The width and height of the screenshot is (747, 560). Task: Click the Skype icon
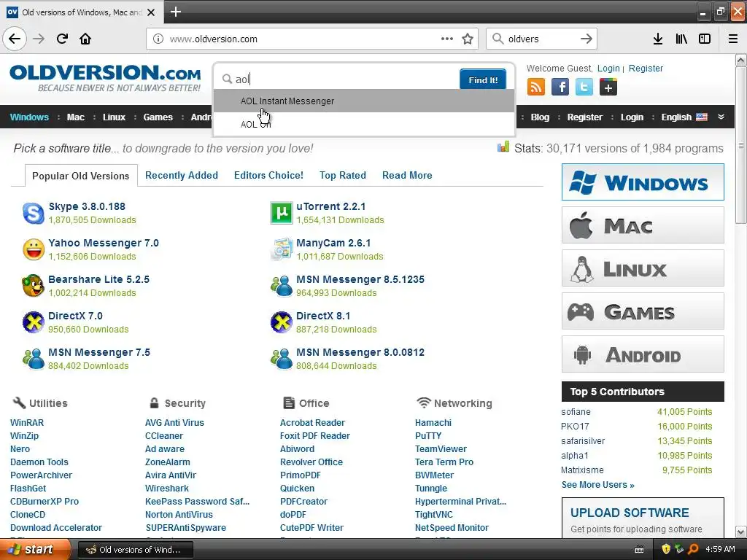[34, 213]
